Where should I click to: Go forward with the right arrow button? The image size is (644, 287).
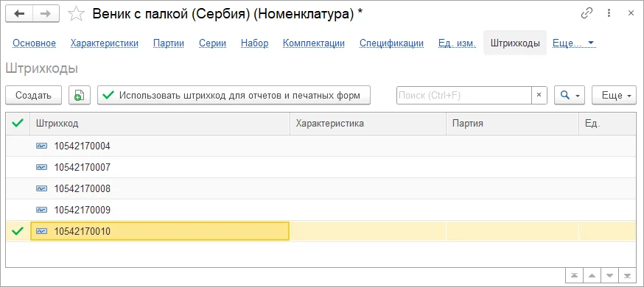pyautogui.click(x=46, y=14)
